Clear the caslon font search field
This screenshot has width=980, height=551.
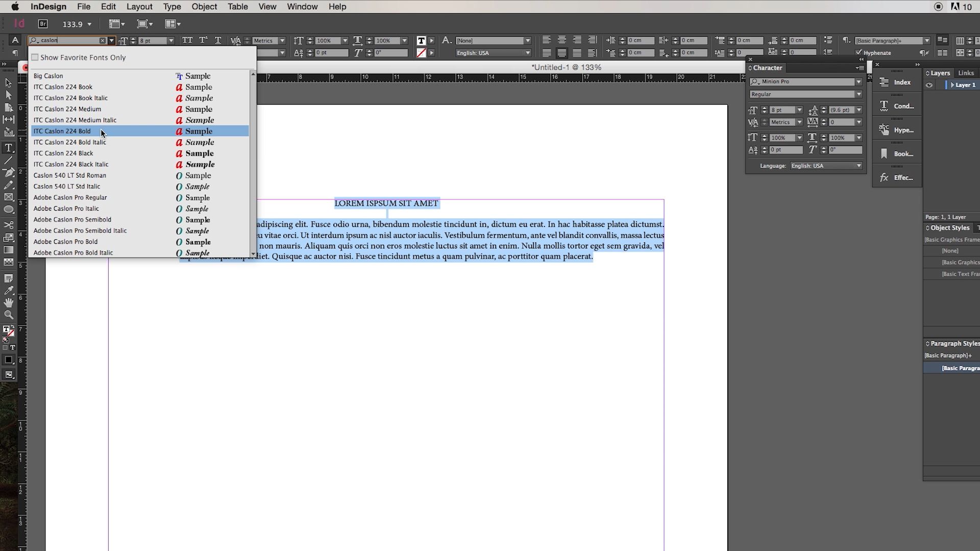click(x=103, y=40)
